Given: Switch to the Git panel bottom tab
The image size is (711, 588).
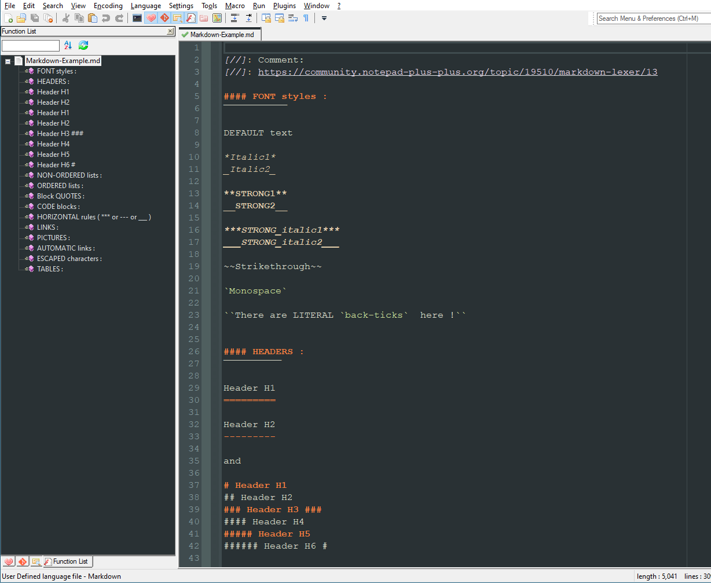Looking at the screenshot, I should pyautogui.click(x=23, y=561).
